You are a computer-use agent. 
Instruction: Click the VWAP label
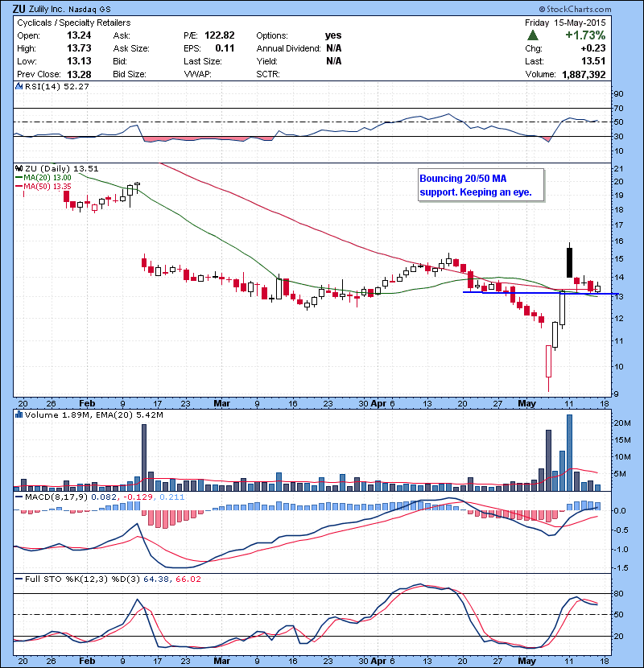197,74
